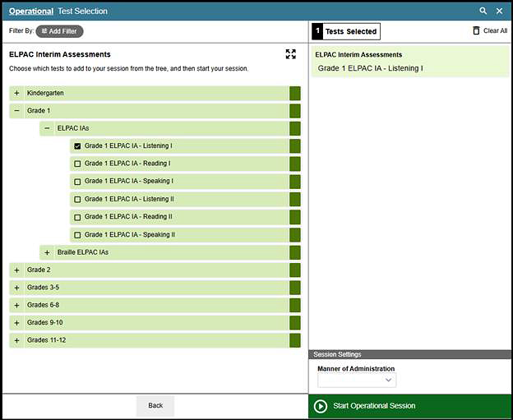Click the Operational heading link
The image size is (513, 420).
(31, 12)
